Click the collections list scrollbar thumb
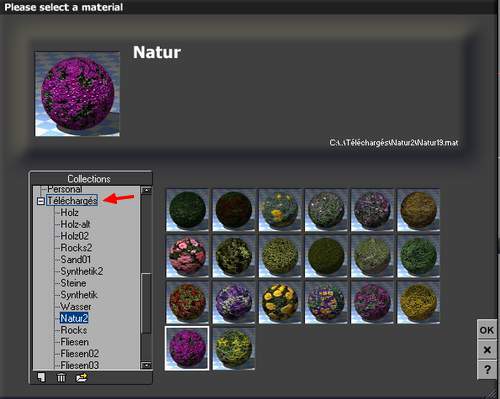The width and height of the screenshot is (500, 399). point(146,303)
